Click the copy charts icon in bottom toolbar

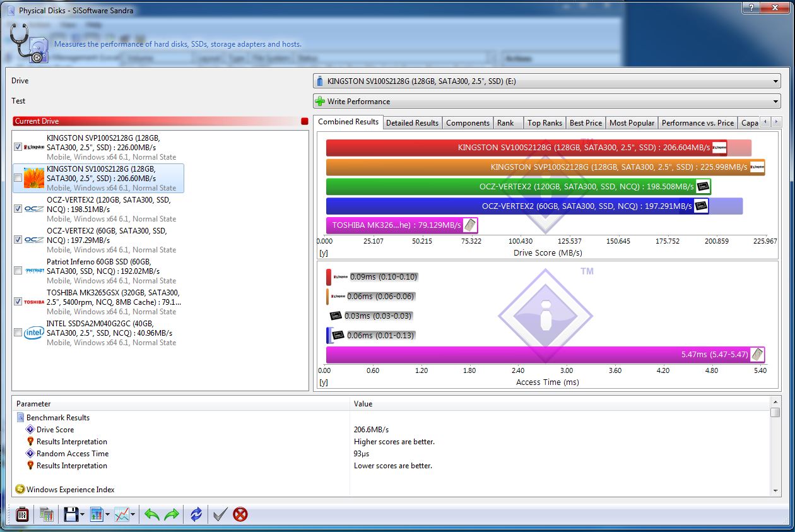[x=46, y=514]
